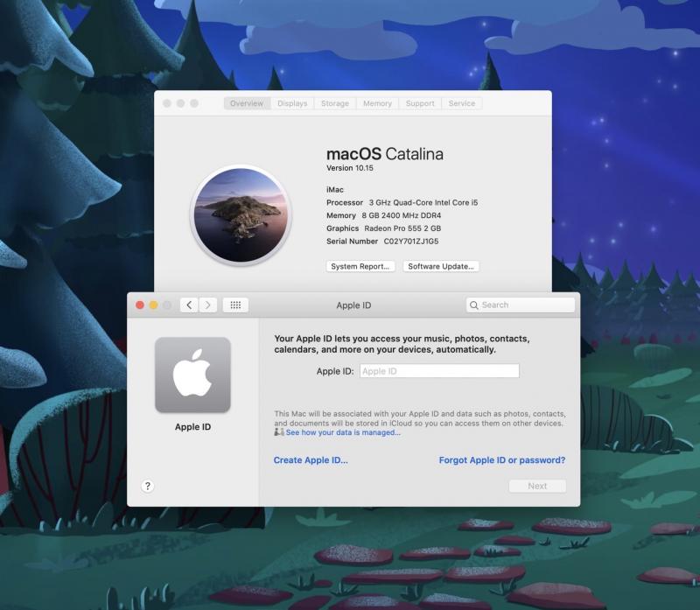Screen dimensions: 700x610
Task: Select the Service tab
Action: tap(462, 103)
